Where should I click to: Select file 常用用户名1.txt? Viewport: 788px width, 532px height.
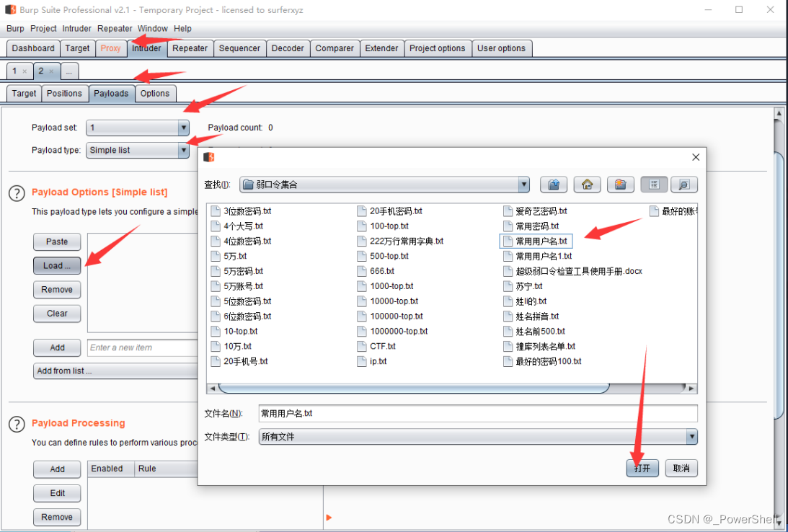point(538,256)
